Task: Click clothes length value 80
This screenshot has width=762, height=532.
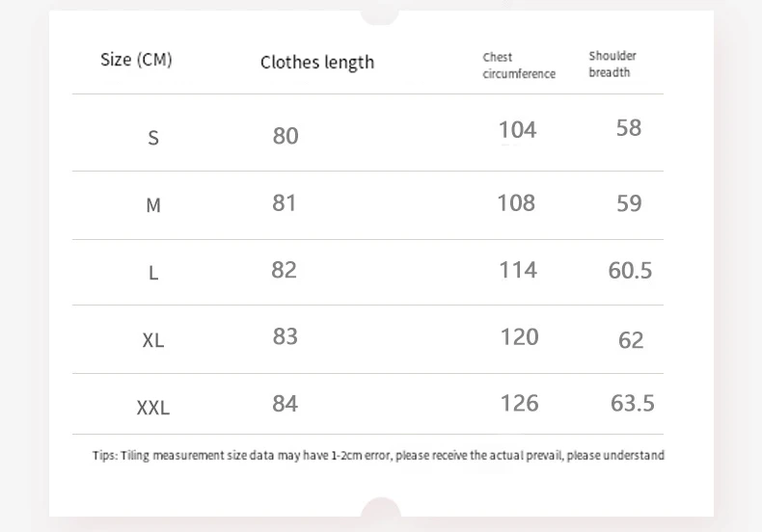Action: (286, 136)
